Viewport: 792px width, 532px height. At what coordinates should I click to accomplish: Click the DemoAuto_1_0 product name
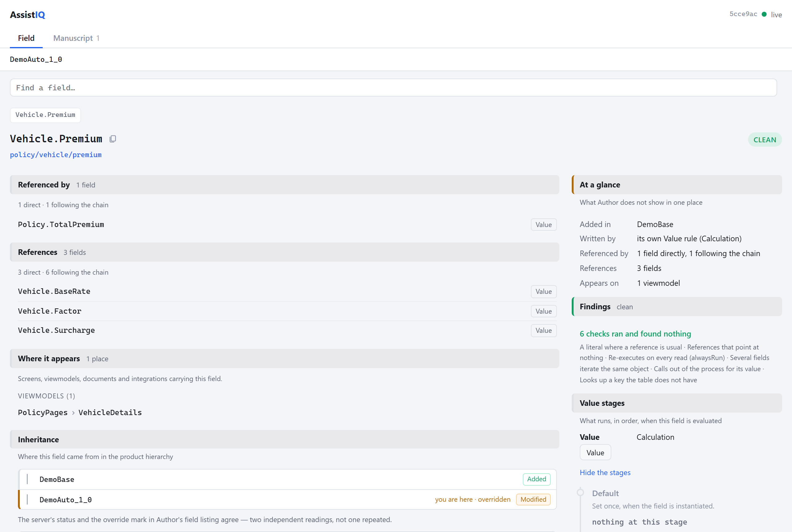point(36,59)
